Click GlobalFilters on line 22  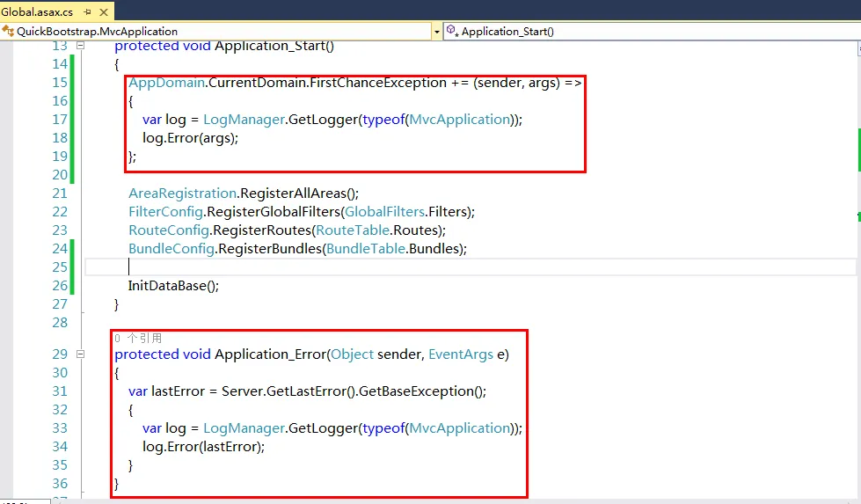tap(384, 211)
